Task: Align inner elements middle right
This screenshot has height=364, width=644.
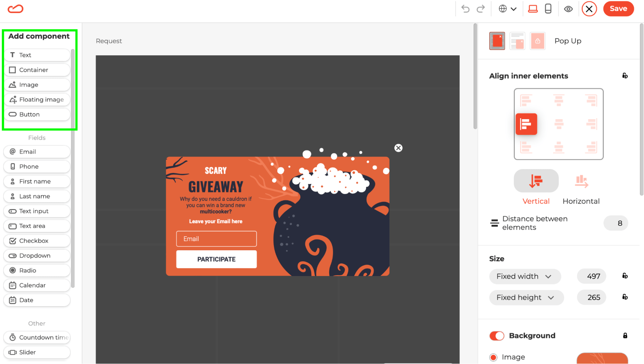Action: pos(591,124)
